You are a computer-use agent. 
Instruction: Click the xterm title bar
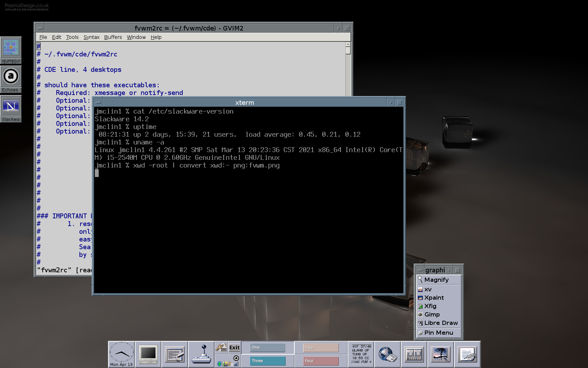point(245,103)
